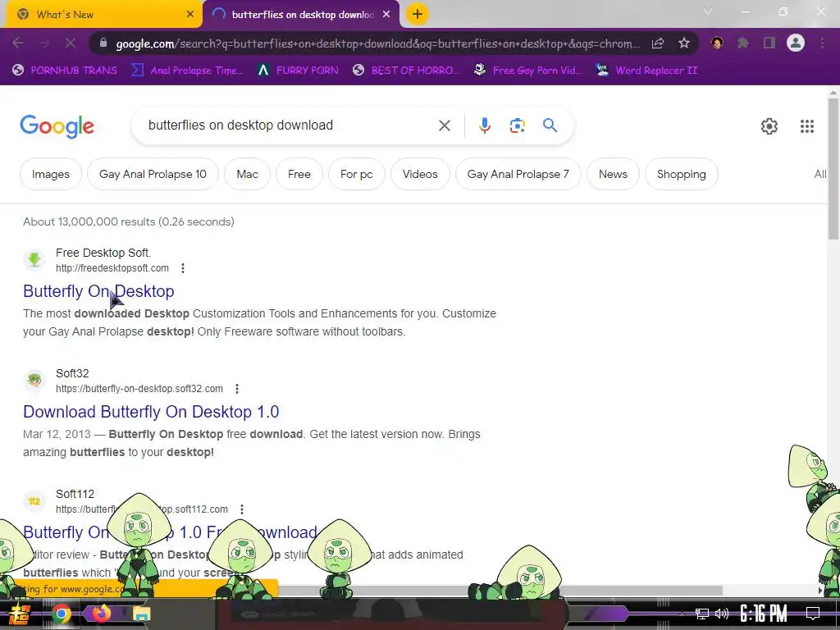Image resolution: width=840 pixels, height=630 pixels.
Task: Open a new tab with the plus button
Action: point(418,15)
